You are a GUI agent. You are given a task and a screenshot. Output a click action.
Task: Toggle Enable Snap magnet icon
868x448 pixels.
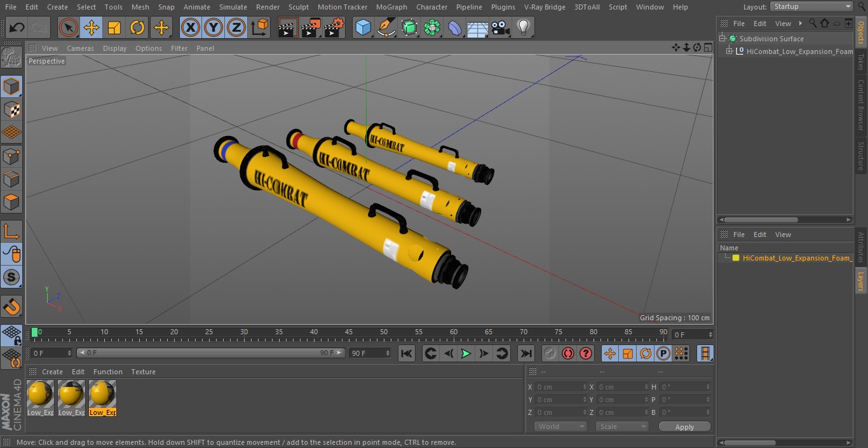[x=11, y=307]
